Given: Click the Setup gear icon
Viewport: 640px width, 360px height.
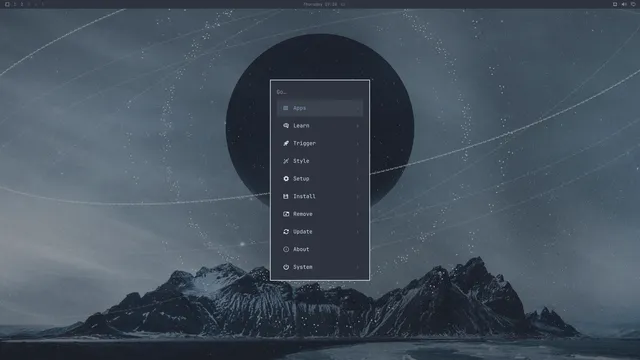Looking at the screenshot, I should 286,179.
